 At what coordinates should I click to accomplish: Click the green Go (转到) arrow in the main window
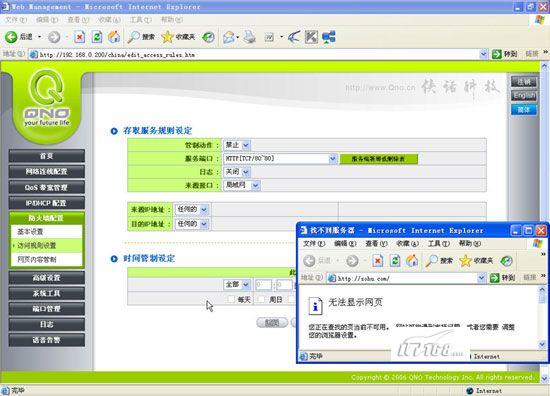[496, 54]
